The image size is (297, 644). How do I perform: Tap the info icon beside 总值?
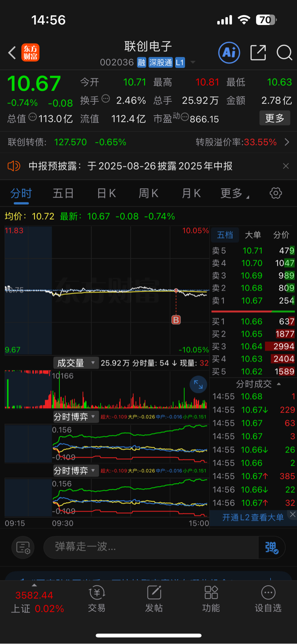33,117
